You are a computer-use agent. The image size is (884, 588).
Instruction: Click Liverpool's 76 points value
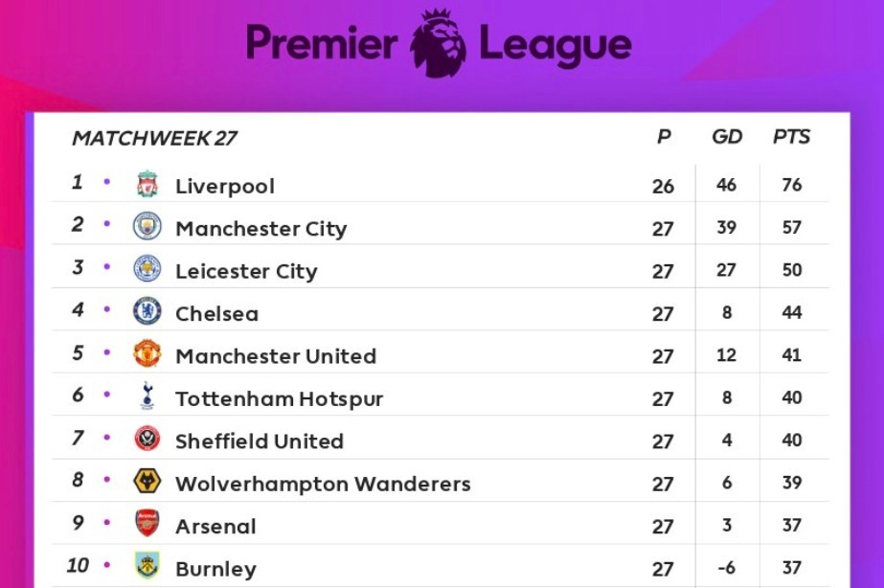coord(791,185)
